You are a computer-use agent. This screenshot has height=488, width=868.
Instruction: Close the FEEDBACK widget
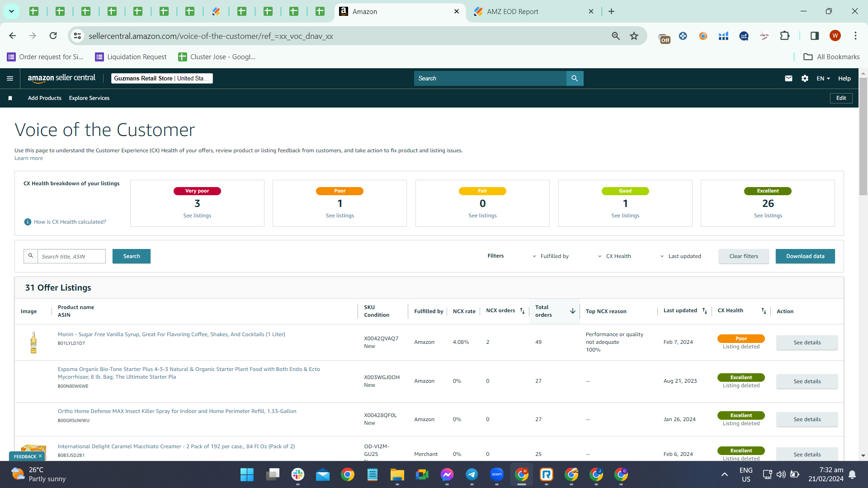(x=40, y=456)
